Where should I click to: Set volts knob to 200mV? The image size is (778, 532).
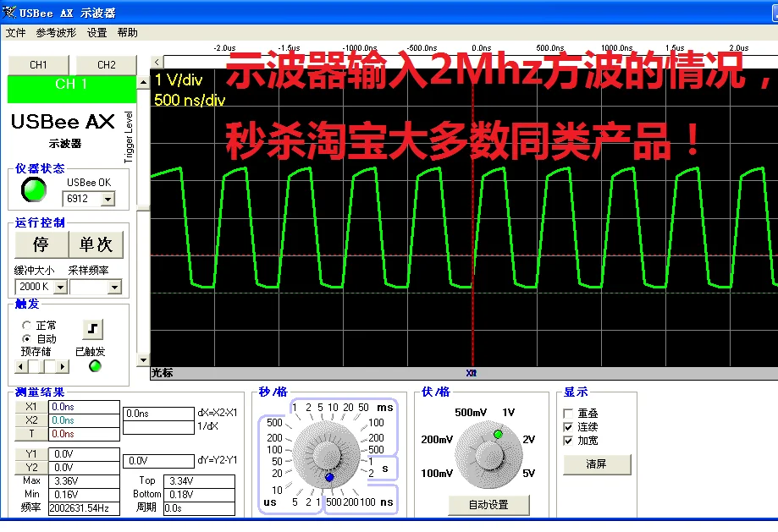437,439
